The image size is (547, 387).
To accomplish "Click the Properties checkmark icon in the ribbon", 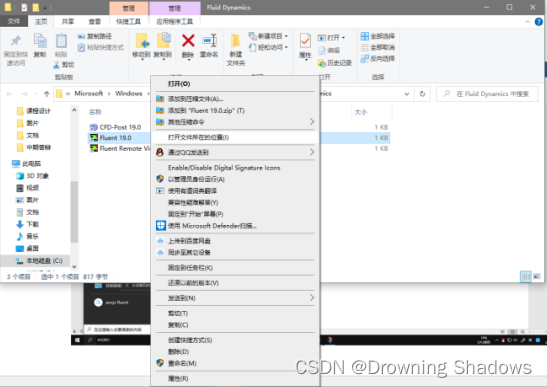I will point(305,41).
